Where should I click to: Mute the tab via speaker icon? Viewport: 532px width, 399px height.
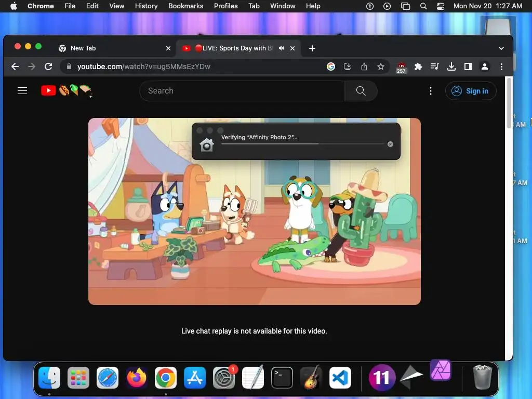pyautogui.click(x=281, y=48)
